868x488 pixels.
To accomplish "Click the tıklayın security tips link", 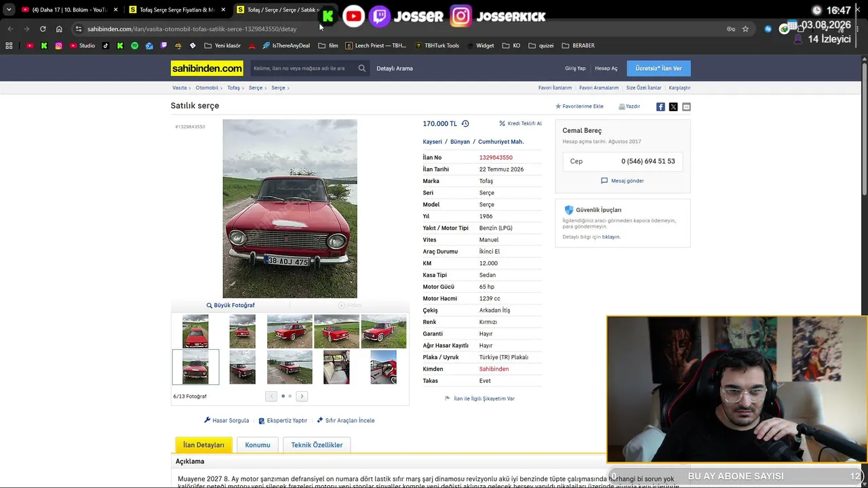I will (x=611, y=237).
